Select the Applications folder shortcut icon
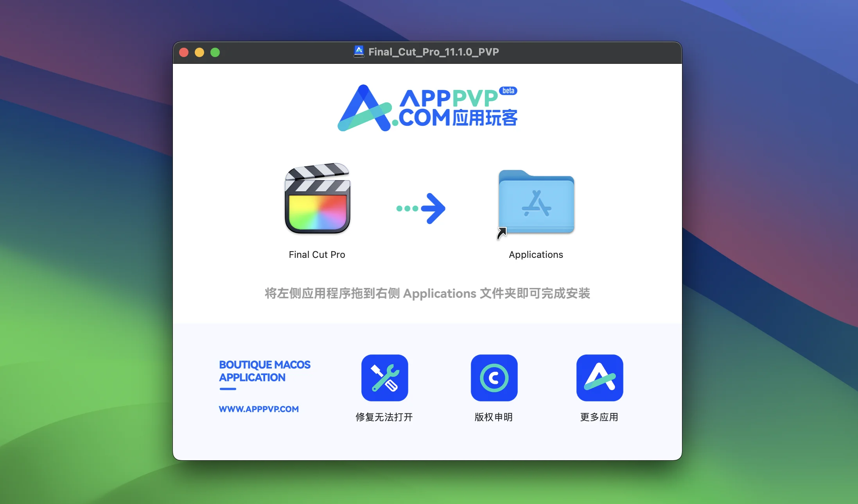Screen dimensions: 858x504 click(536, 202)
